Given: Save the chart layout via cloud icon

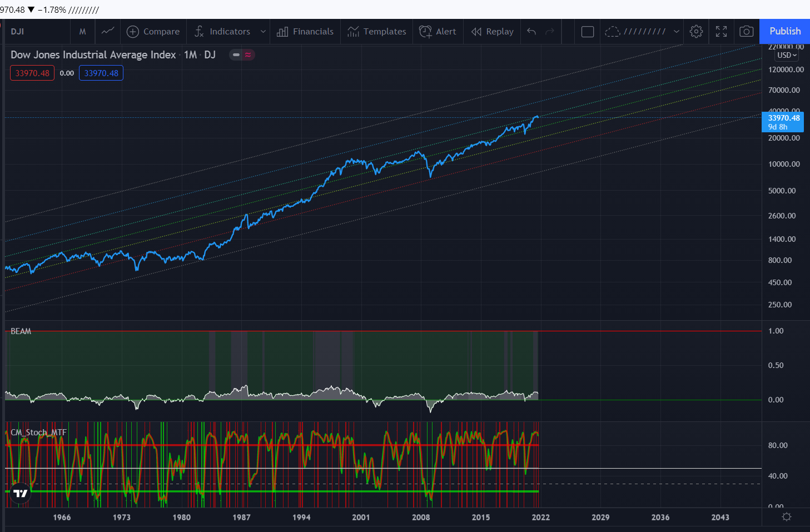Looking at the screenshot, I should click(612, 32).
